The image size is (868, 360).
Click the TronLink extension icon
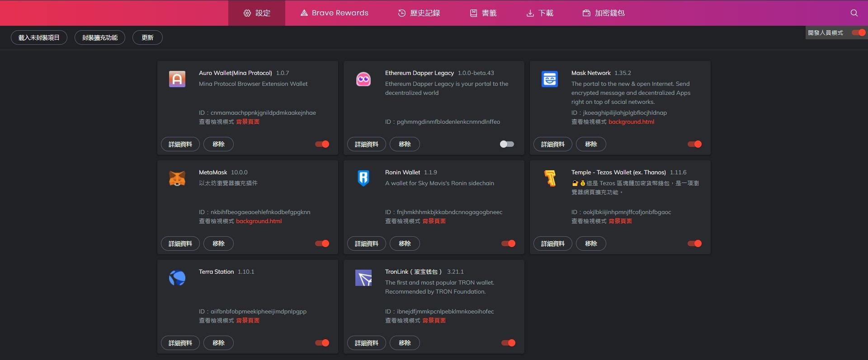coord(363,278)
